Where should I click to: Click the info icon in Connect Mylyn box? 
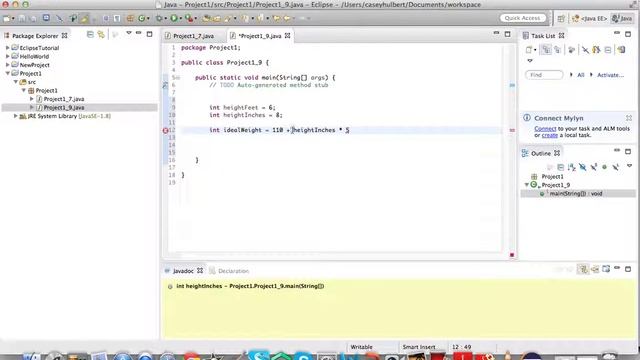527,118
